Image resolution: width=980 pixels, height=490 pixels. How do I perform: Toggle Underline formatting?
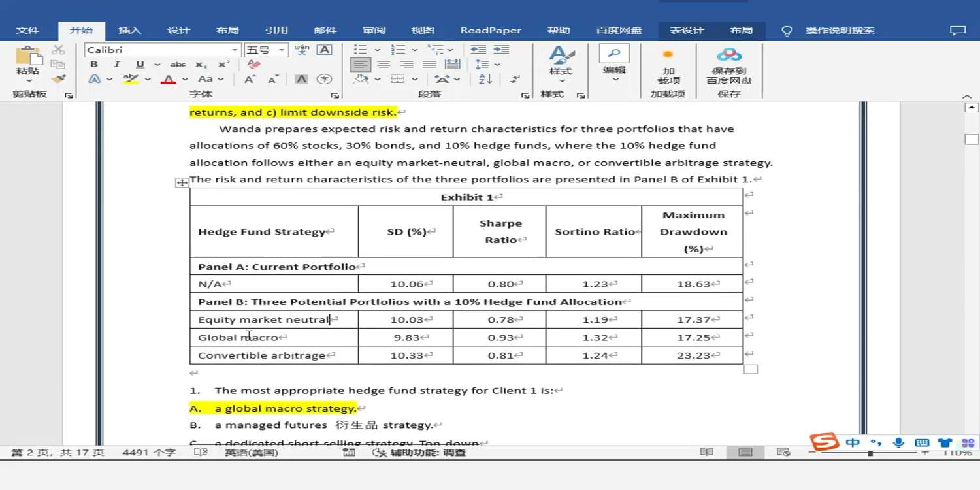(x=140, y=65)
